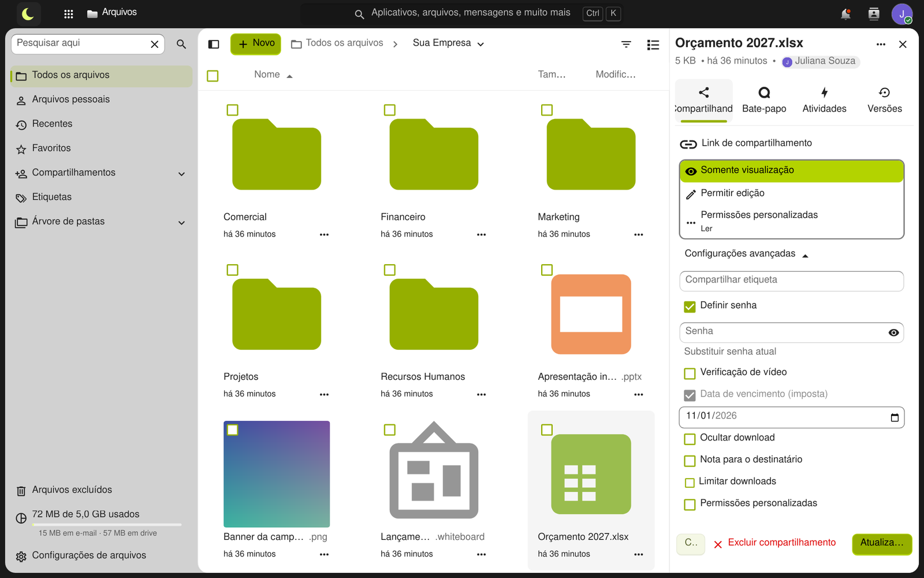Image resolution: width=924 pixels, height=578 pixels.
Task: Open more options for Comercial folder
Action: [x=324, y=235]
